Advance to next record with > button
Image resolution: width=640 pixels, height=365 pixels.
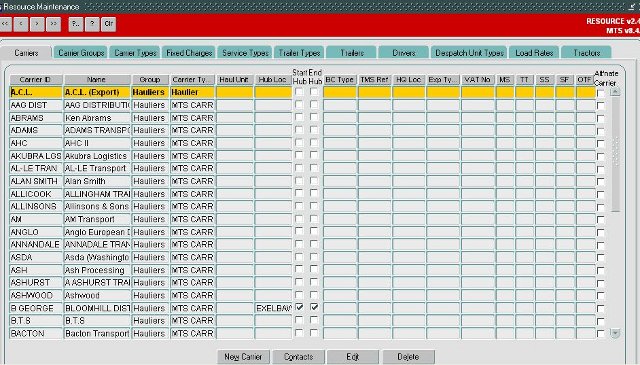pos(37,24)
